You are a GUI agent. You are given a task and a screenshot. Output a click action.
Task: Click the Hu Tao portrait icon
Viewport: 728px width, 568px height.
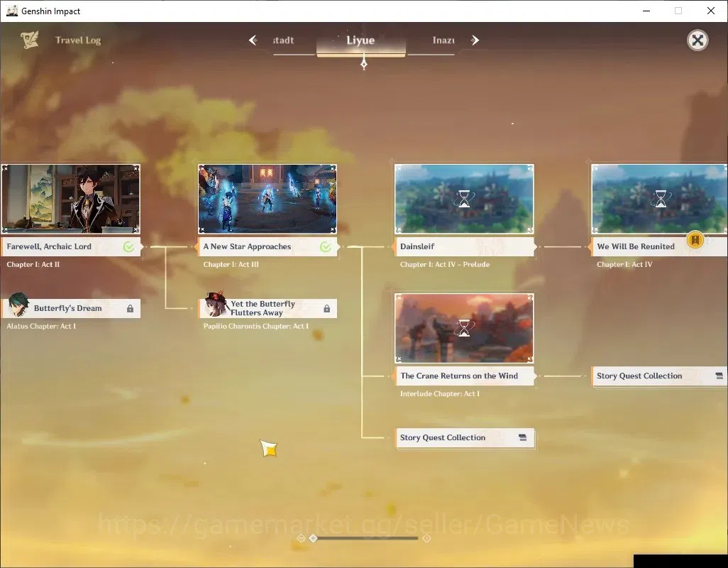pos(216,304)
